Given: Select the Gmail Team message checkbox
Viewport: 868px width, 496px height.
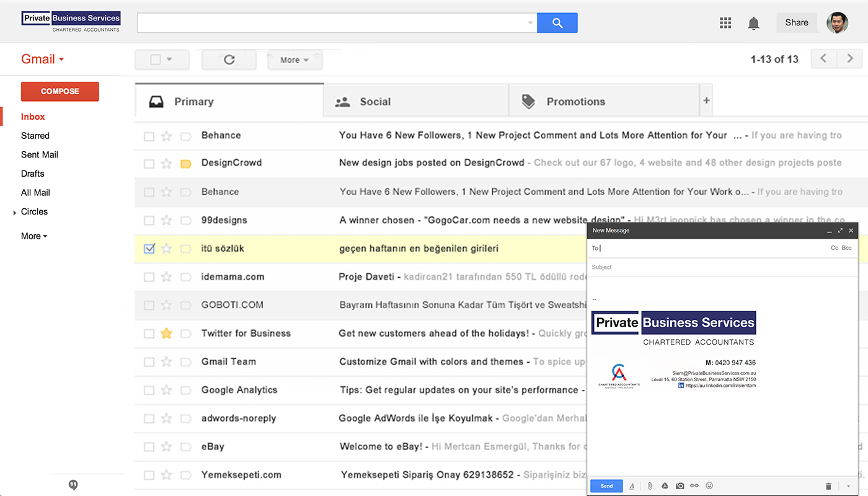Looking at the screenshot, I should click(149, 362).
